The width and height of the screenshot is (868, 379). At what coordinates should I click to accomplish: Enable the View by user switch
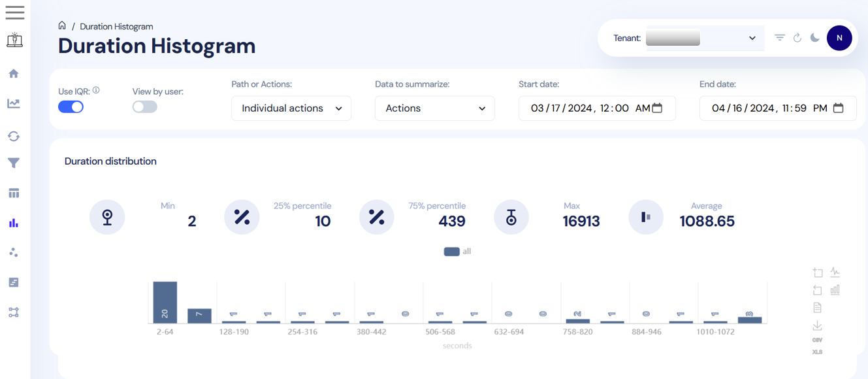[145, 107]
